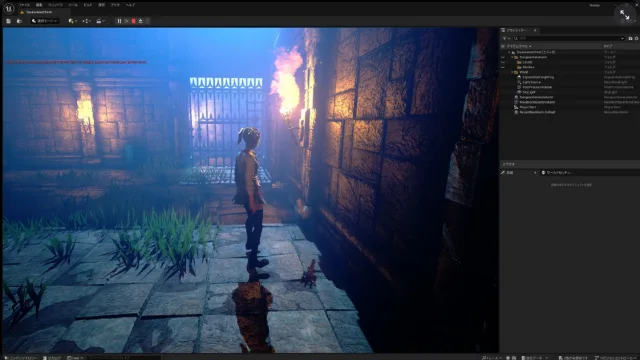
Task: Open Outliner settings gear icon
Action: 636,38
